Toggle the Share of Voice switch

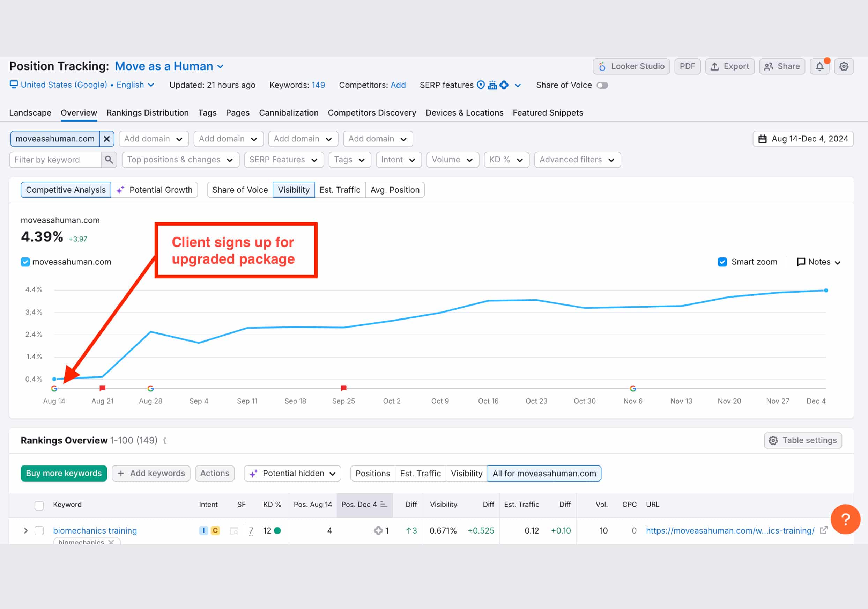click(x=602, y=85)
